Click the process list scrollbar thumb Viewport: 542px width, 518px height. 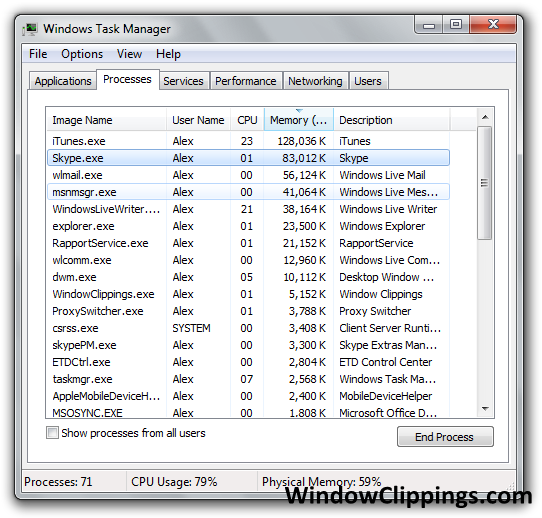[x=485, y=183]
